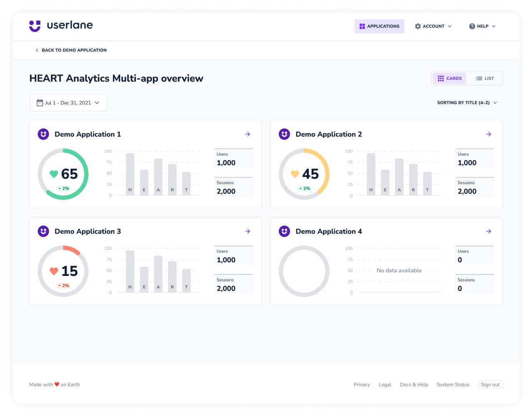Viewport: 532px width, 416px height.
Task: Click the T bar in Demo Application 3 chart
Action: (187, 281)
